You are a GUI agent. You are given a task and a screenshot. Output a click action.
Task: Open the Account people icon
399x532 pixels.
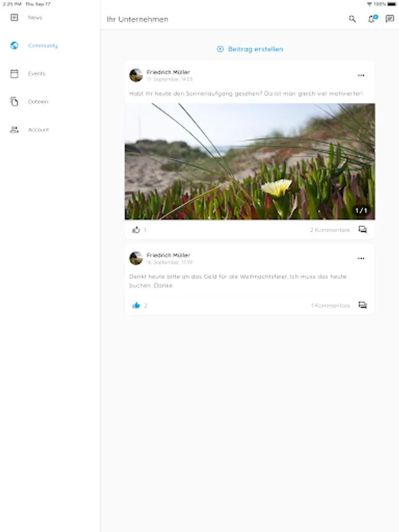coord(14,129)
